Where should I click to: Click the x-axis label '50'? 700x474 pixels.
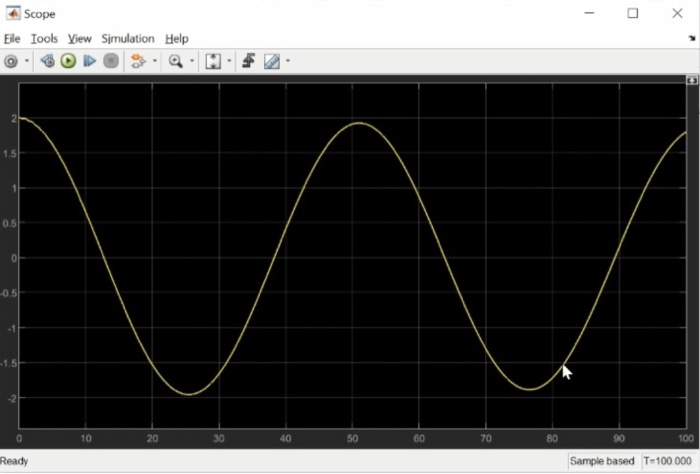pyautogui.click(x=352, y=439)
